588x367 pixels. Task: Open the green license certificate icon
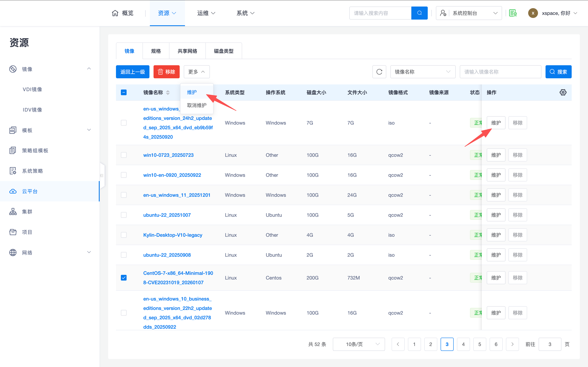[x=513, y=13]
